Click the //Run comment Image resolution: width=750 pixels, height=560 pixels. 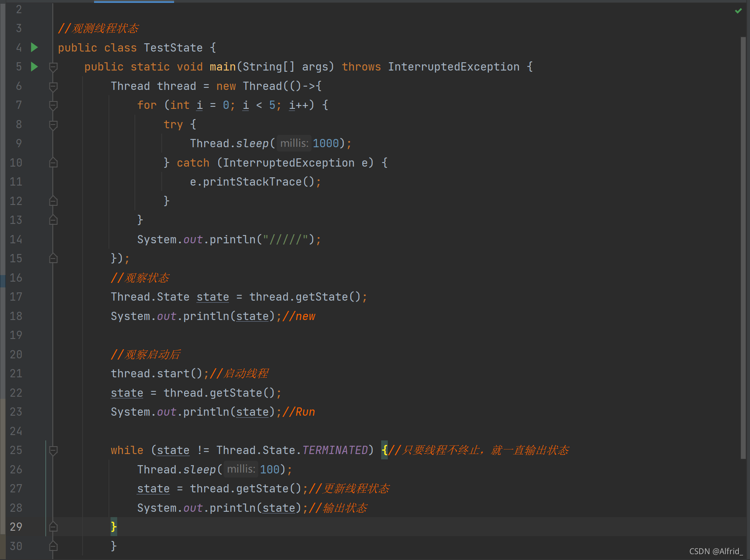299,412
